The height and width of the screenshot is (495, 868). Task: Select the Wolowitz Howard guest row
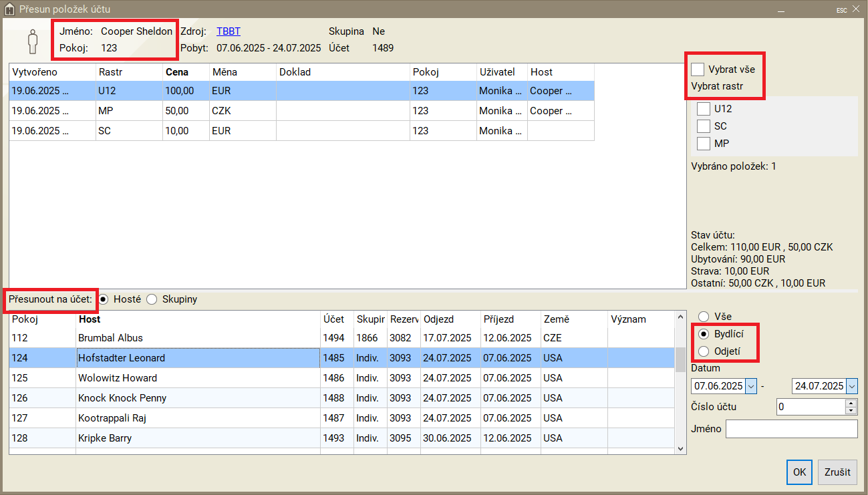198,378
